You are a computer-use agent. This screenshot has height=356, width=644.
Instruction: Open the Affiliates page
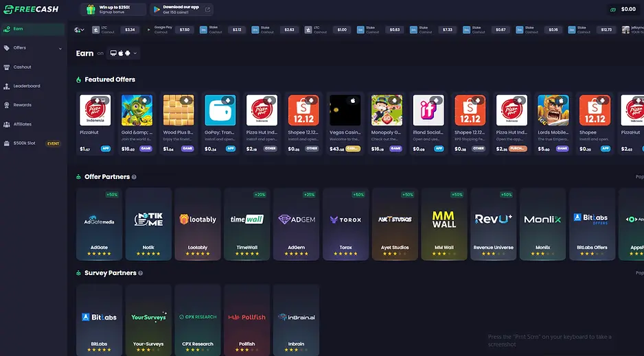click(33, 124)
